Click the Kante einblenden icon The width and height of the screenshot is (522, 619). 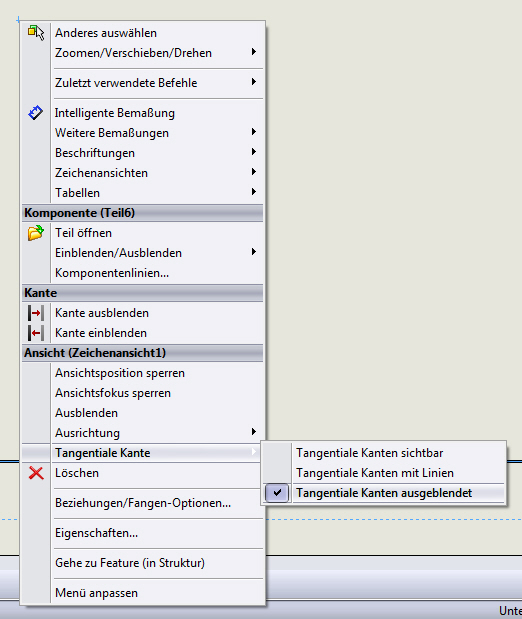click(x=36, y=333)
